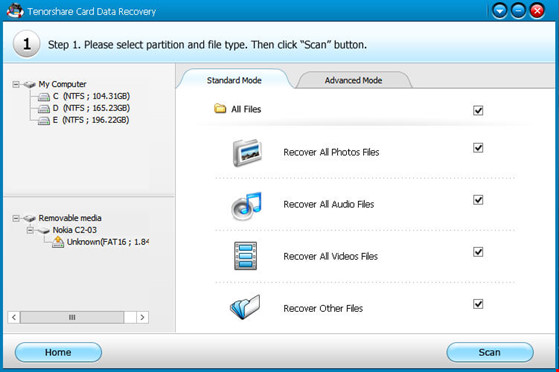559x372 pixels.
Task: Uncheck the All Files checkbox
Action: pyautogui.click(x=478, y=110)
